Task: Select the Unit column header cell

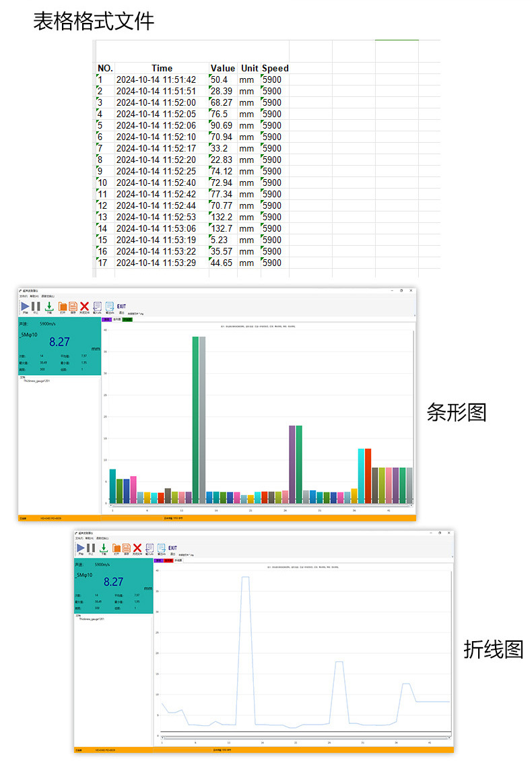Action: 249,69
